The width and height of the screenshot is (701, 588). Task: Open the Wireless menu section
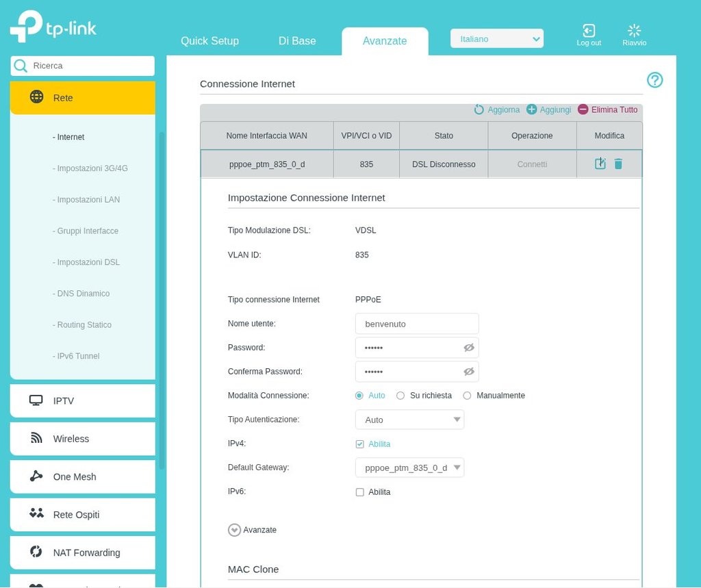click(71, 439)
